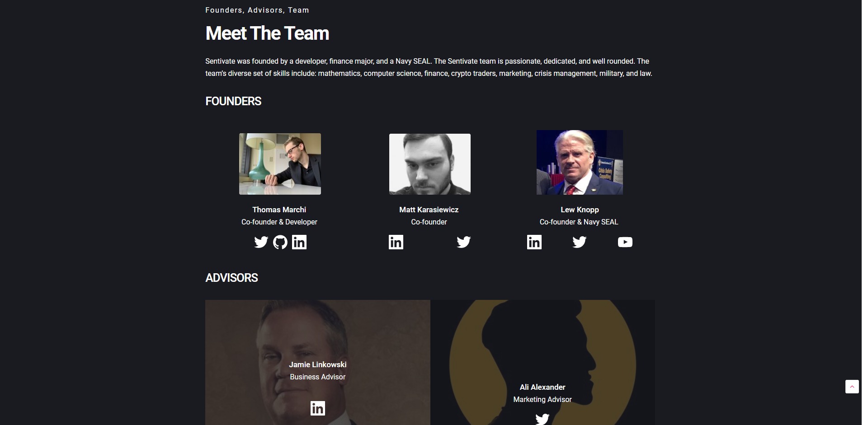The width and height of the screenshot is (868, 425).
Task: Open Lew Knopp's Twitter icon
Action: point(579,242)
